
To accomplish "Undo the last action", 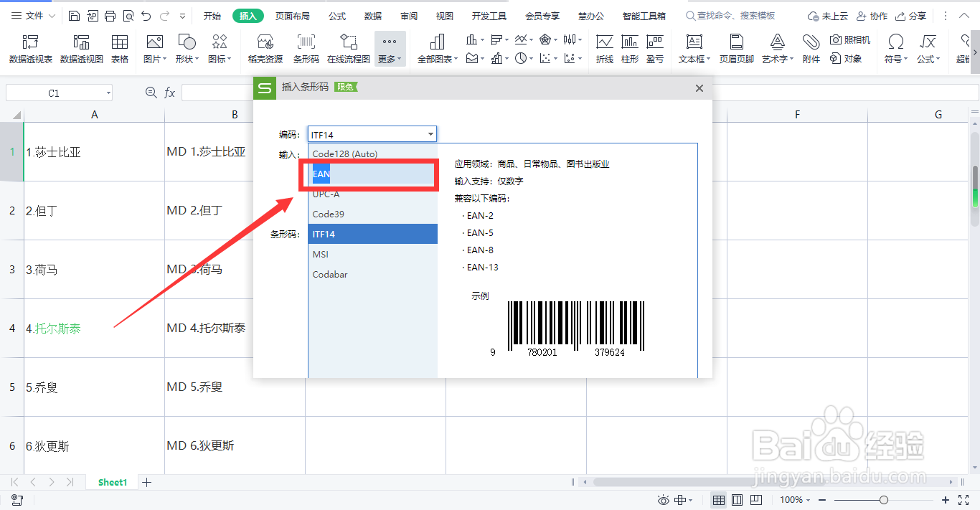I will point(146,16).
